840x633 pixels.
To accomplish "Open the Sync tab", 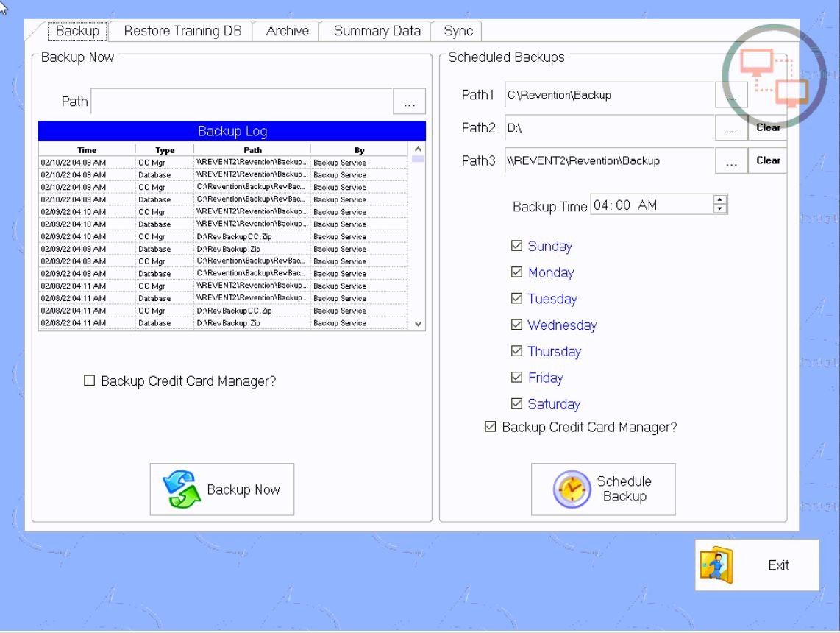I will [x=458, y=31].
